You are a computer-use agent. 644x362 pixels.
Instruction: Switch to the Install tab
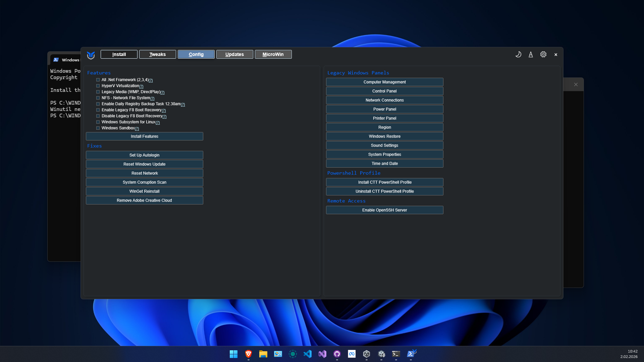(119, 54)
